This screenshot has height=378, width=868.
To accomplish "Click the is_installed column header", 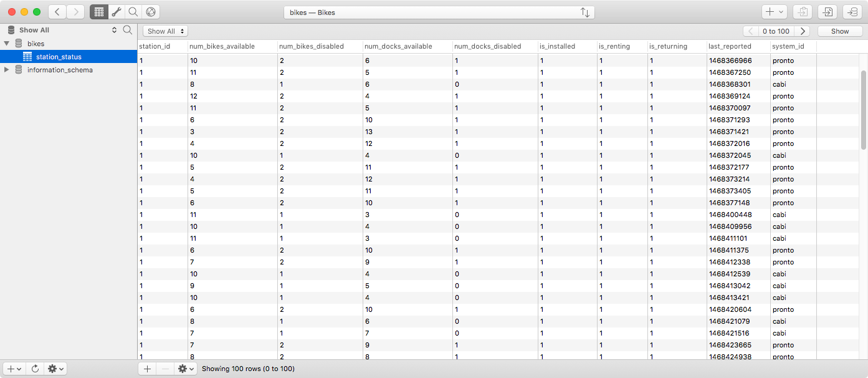I will click(568, 46).
